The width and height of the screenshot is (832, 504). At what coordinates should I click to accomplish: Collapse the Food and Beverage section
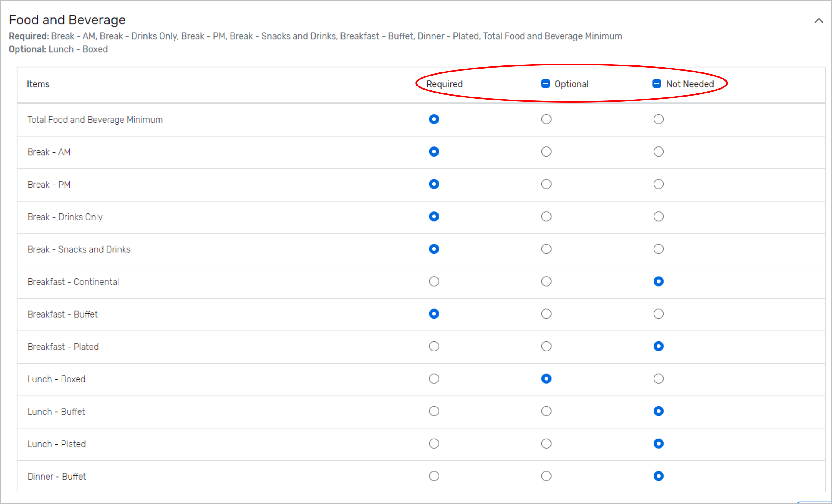(x=818, y=20)
